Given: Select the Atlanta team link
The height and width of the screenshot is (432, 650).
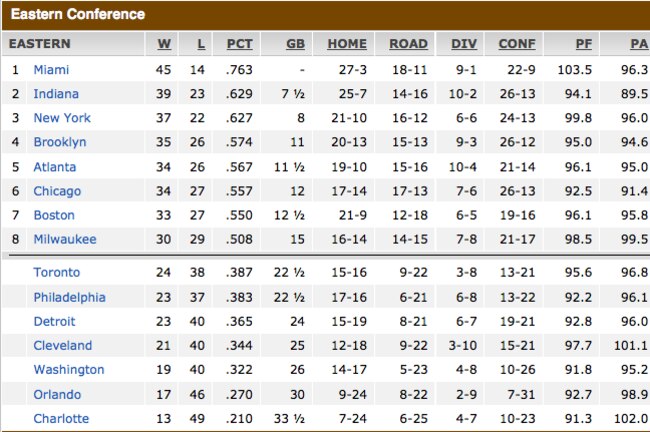Looking at the screenshot, I should (55, 167).
